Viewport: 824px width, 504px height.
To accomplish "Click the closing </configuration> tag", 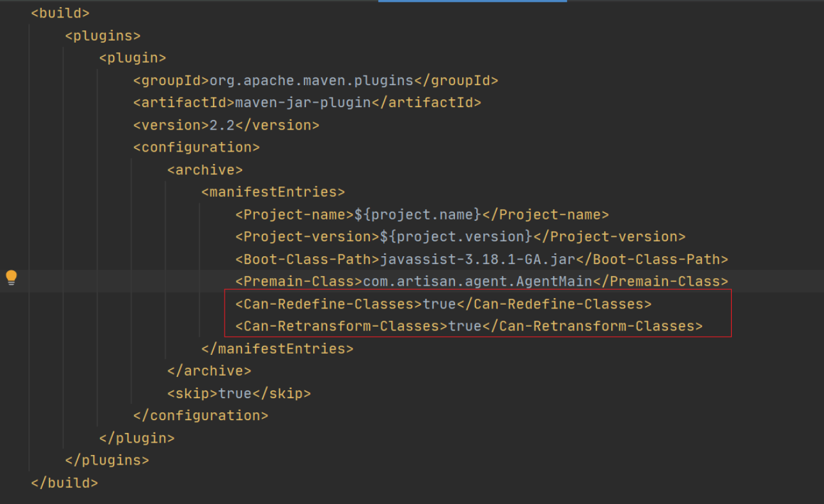I will [x=201, y=415].
